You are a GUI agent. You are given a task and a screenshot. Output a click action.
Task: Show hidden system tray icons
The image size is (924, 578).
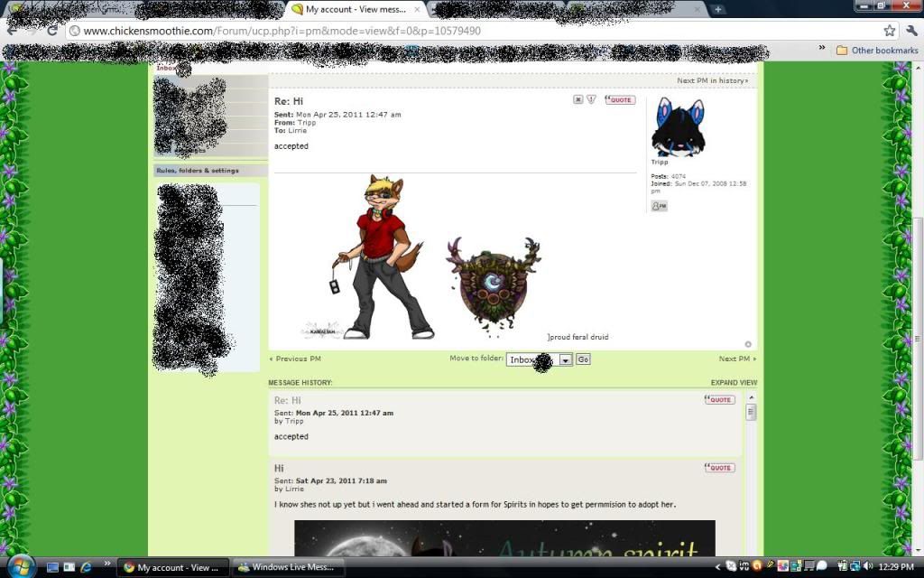pos(717,567)
